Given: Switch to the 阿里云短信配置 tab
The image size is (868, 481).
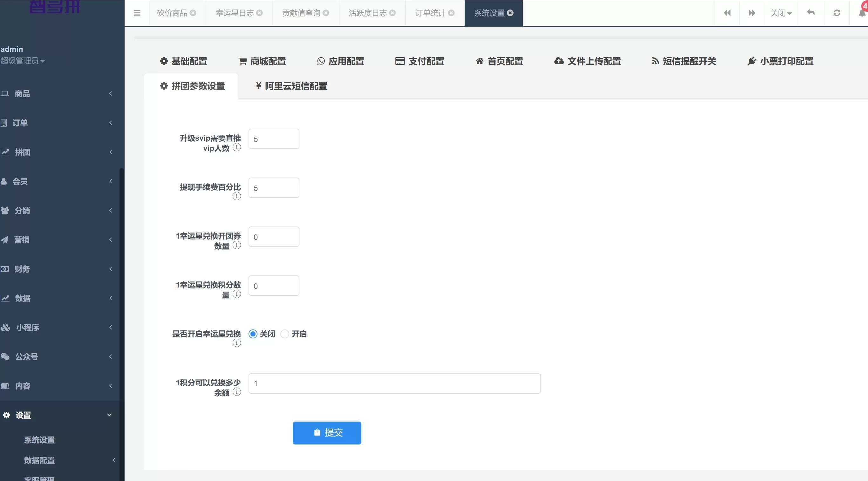Looking at the screenshot, I should tap(290, 86).
